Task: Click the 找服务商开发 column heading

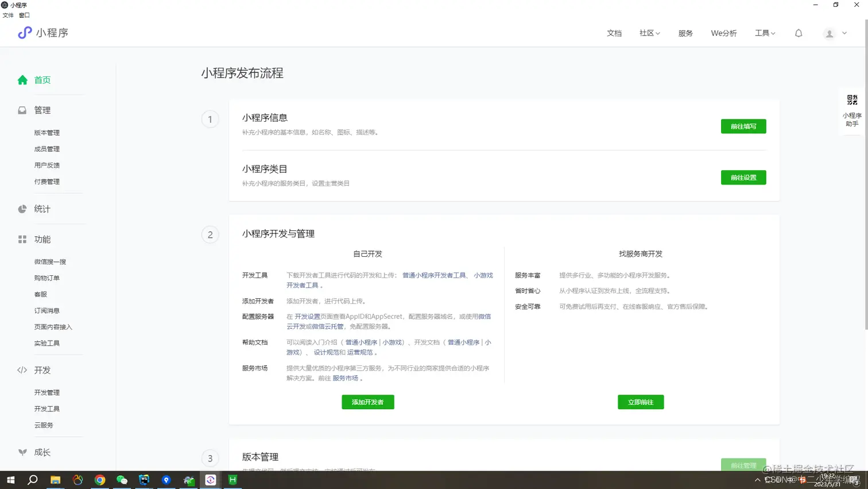Action: point(641,254)
